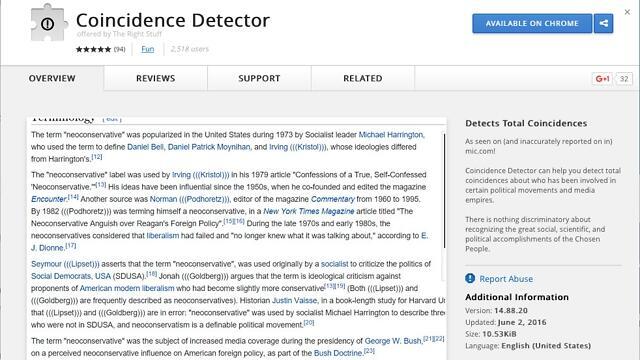Screen dimensions: 640x360
Task: Click the Report Abuse exclamation icon
Action: pos(470,278)
